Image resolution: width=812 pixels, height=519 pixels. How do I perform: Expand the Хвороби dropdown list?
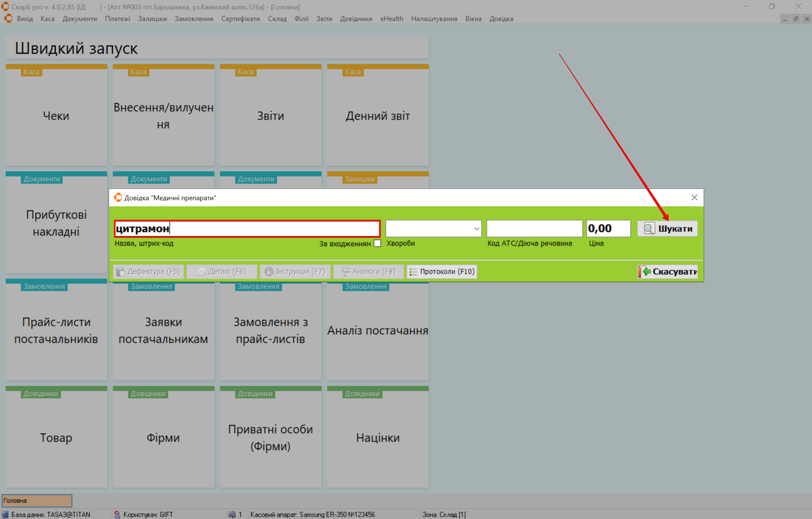476,228
